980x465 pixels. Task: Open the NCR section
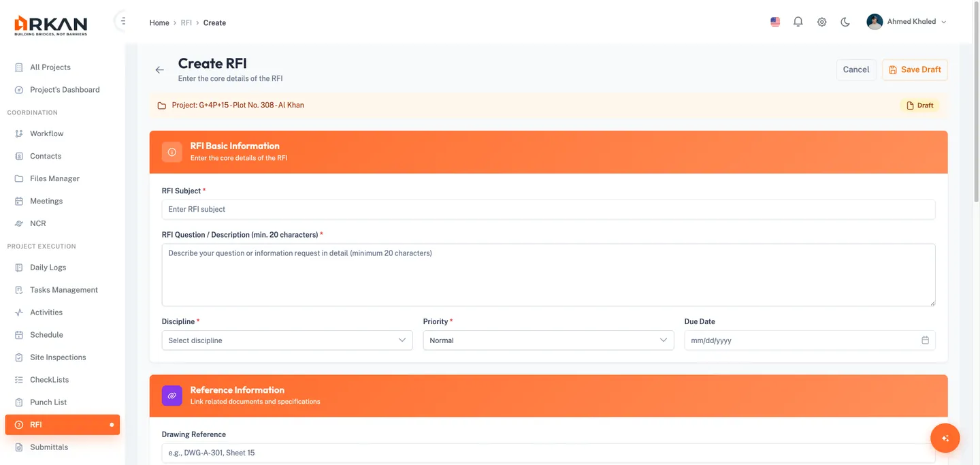pos(37,223)
